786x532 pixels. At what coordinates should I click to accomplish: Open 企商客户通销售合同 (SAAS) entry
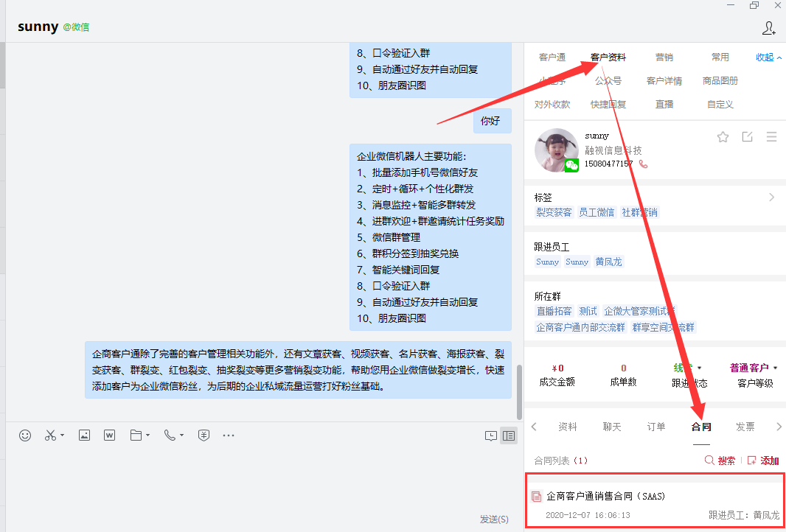[655, 500]
